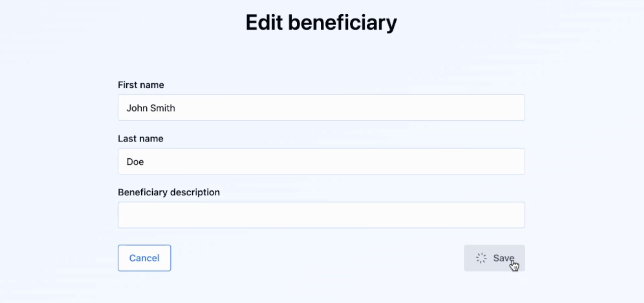Focus the Last name input field

[321, 161]
